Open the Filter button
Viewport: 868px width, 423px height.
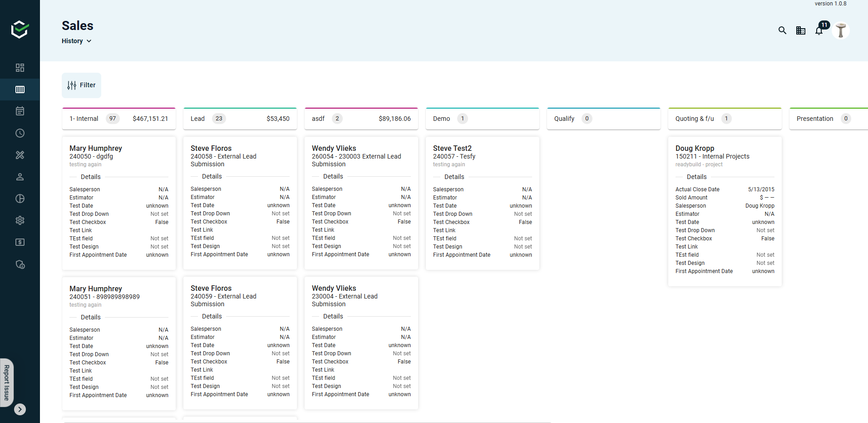point(82,85)
